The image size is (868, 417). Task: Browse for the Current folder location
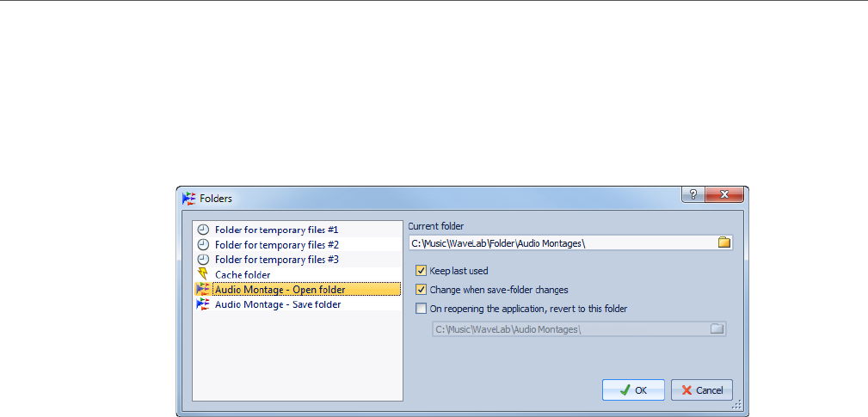(724, 243)
